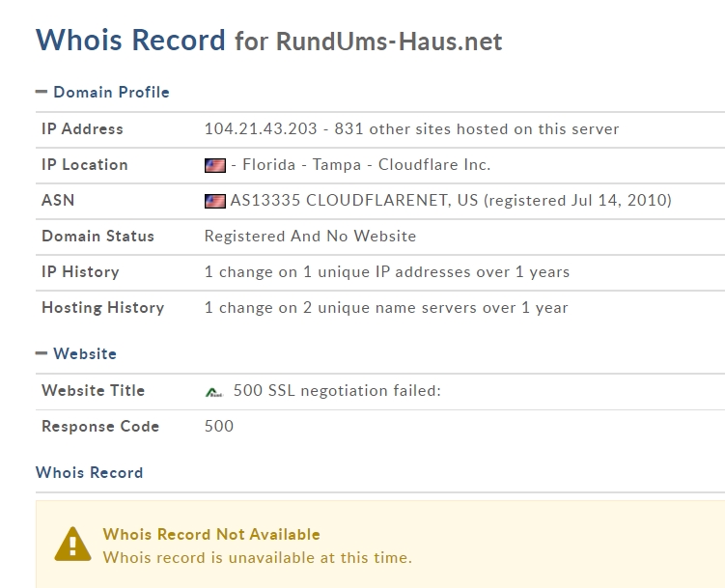This screenshot has height=588, width=725.
Task: Select the IP Address label
Action: (82, 129)
